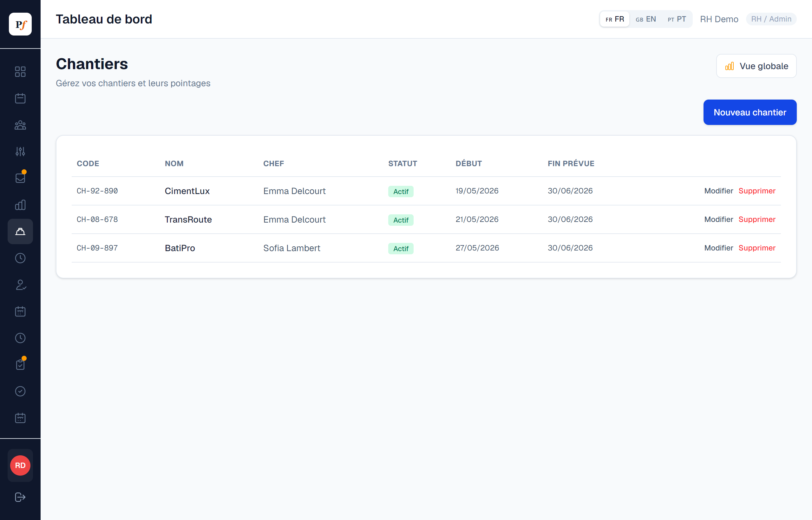Click Supprimer for CimentLux
The image size is (812, 520).
coord(756,191)
